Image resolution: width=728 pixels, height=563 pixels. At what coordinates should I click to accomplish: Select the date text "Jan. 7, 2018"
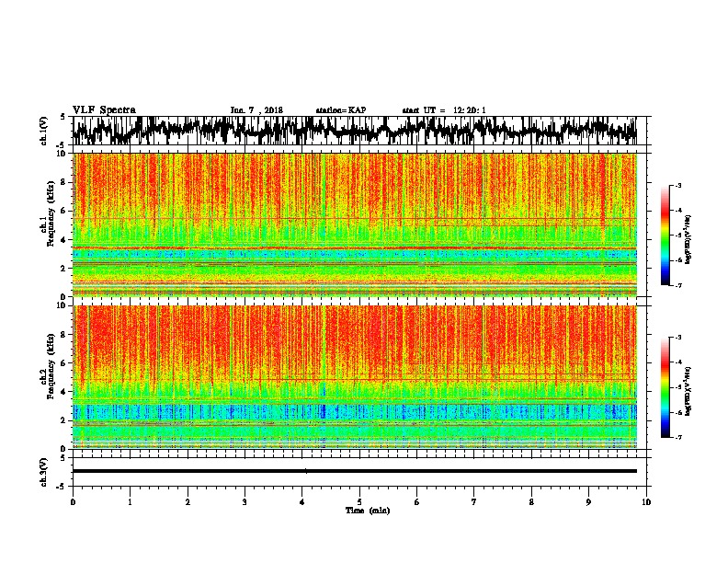[x=256, y=110]
